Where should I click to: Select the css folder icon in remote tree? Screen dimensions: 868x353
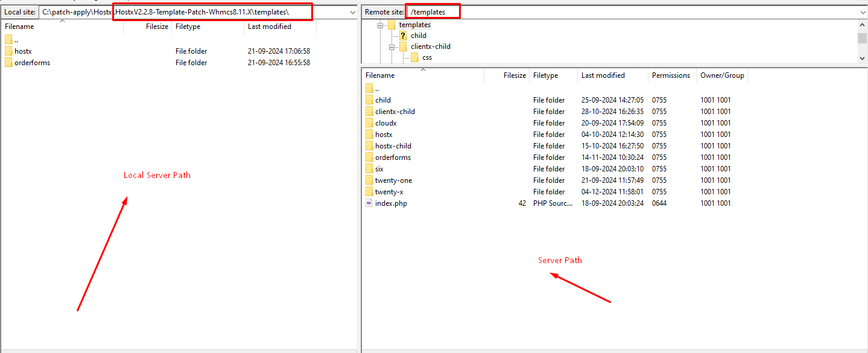coord(414,58)
